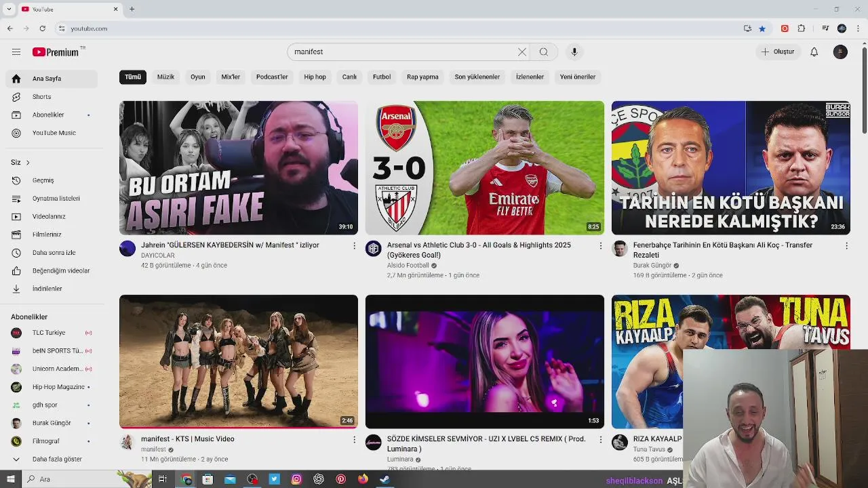This screenshot has width=868, height=488.
Task: Go to Ana Sayfa in sidebar
Action: (52, 79)
